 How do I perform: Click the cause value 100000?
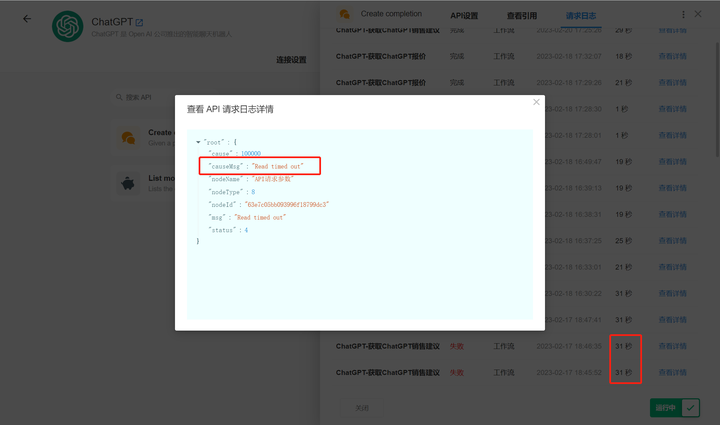251,154
